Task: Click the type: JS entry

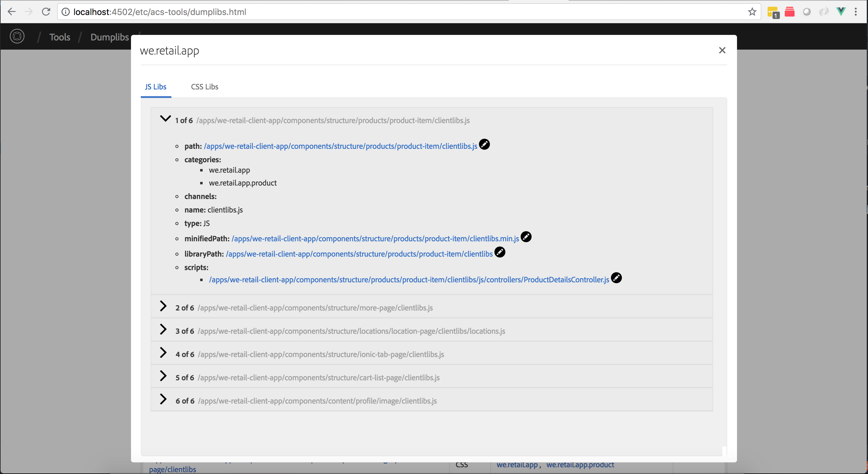Action: (x=197, y=224)
